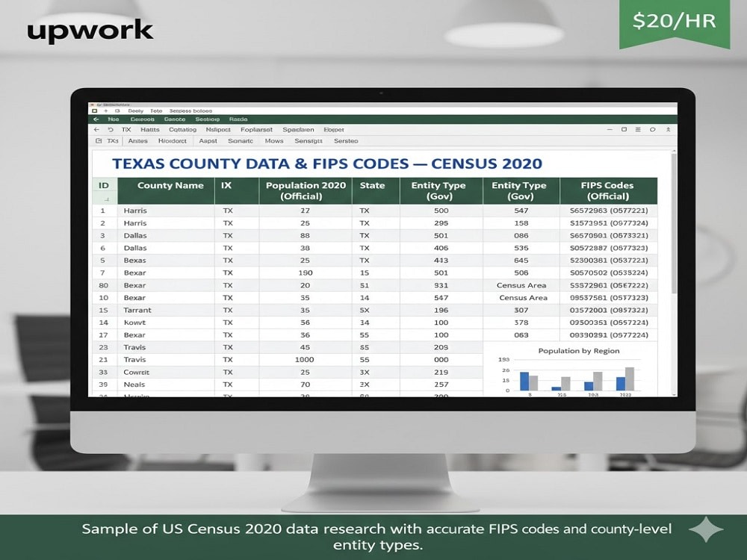Click the FIPS Codes (Official) column header

point(608,191)
